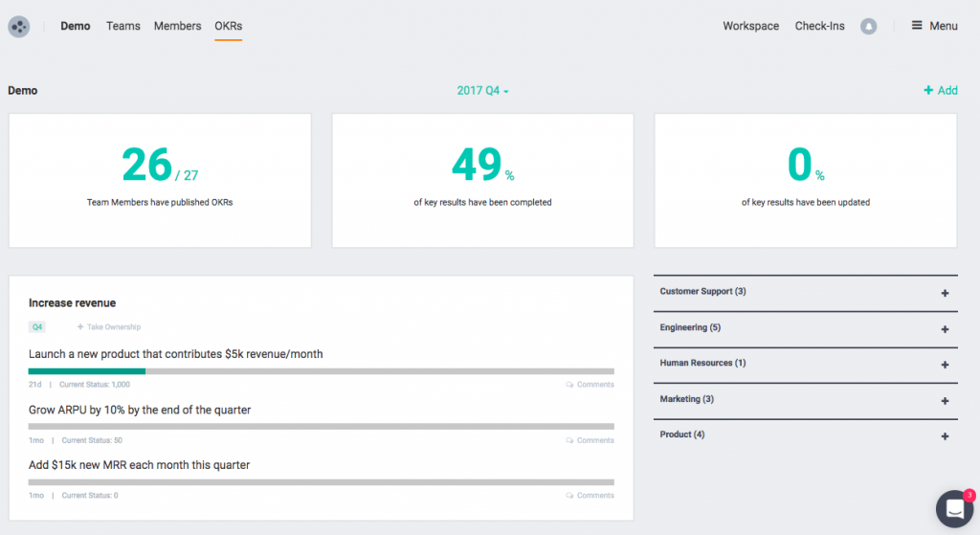Image resolution: width=980 pixels, height=535 pixels.
Task: Click the '21d' time label
Action: click(35, 385)
